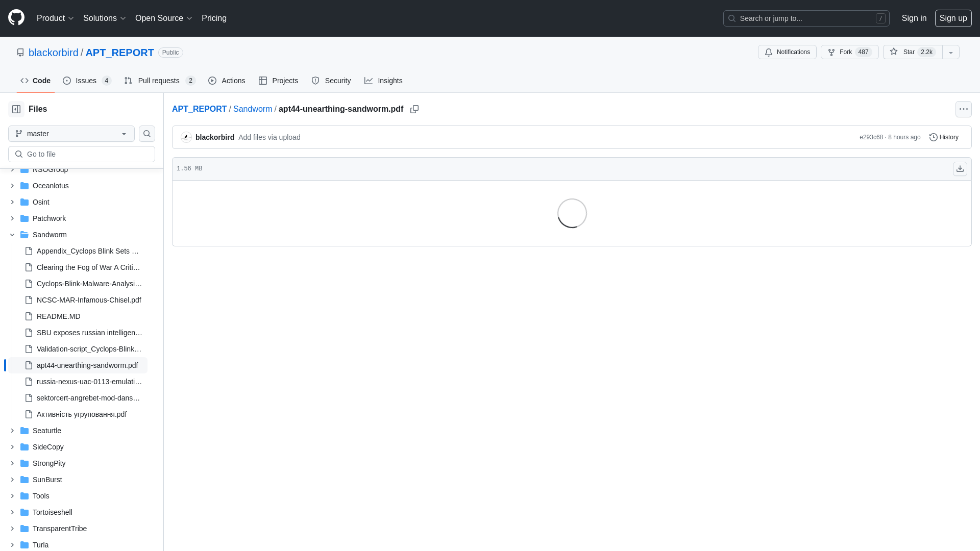
Task: Open the Product menu
Action: coord(55,18)
